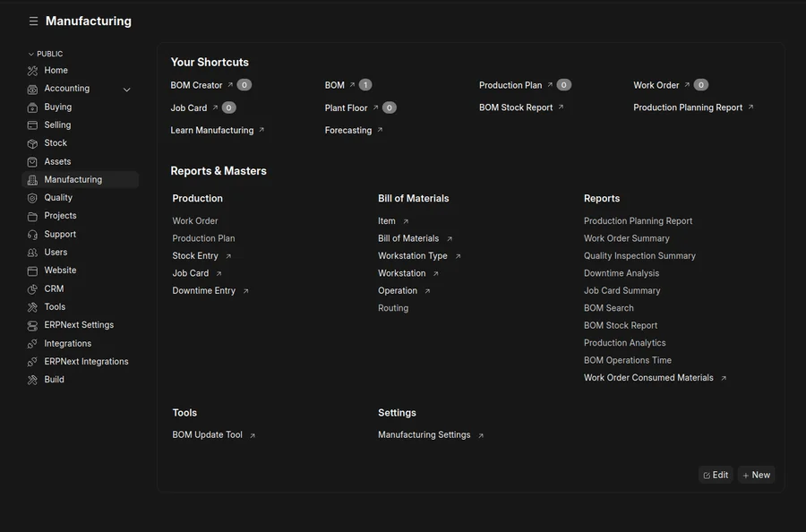Open Buying in the sidebar
Image resolution: width=806 pixels, height=532 pixels.
coord(81,107)
